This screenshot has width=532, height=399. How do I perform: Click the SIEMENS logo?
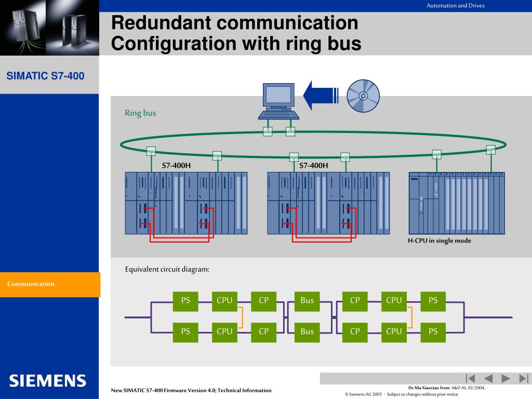(x=47, y=381)
